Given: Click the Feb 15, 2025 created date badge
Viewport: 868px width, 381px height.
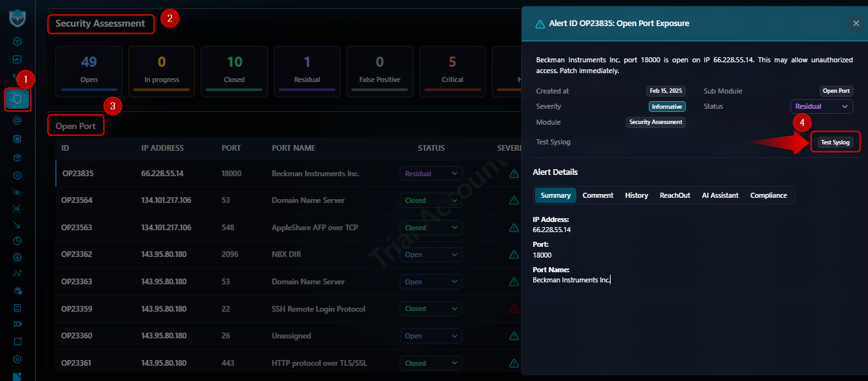Looking at the screenshot, I should click(x=666, y=91).
